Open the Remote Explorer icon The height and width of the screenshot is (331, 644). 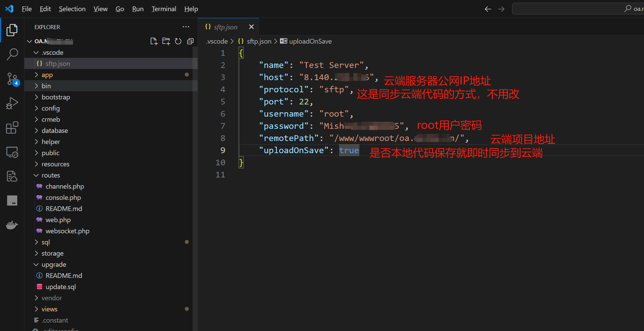(x=12, y=152)
